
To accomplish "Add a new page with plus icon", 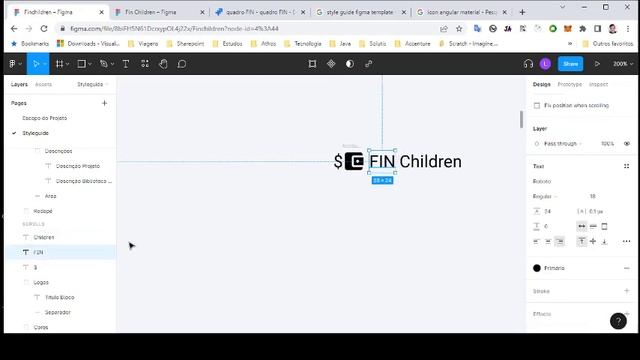I will (104, 103).
